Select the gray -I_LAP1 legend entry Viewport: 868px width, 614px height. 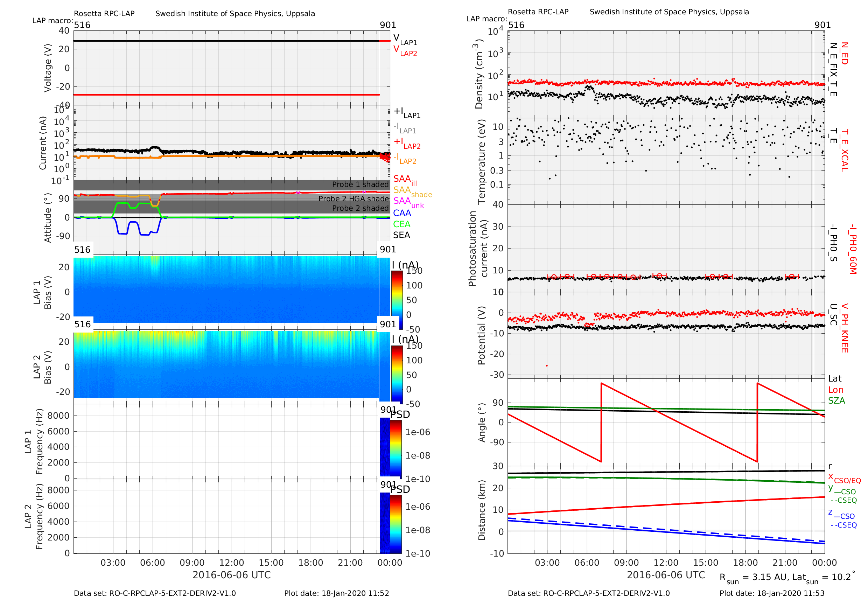(405, 128)
